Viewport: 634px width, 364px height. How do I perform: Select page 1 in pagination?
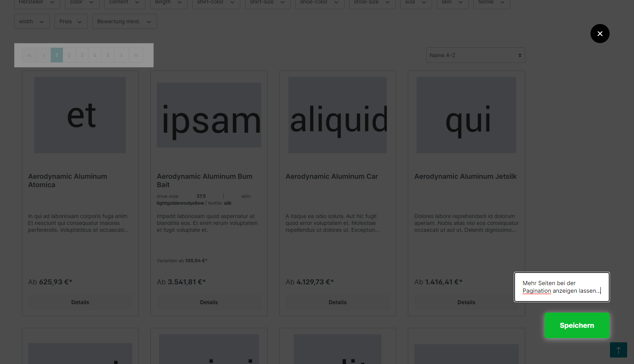pyautogui.click(x=57, y=55)
